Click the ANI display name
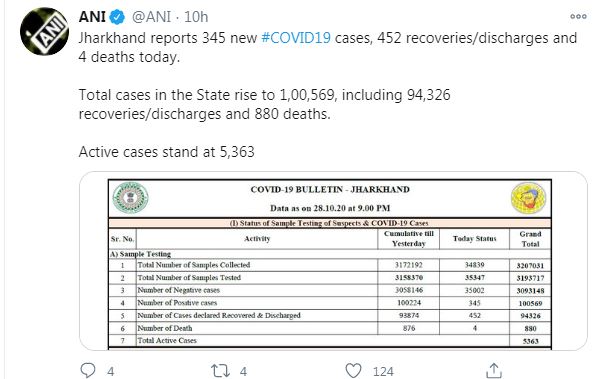Image resolution: width=600 pixels, height=379 pixels. click(x=92, y=17)
